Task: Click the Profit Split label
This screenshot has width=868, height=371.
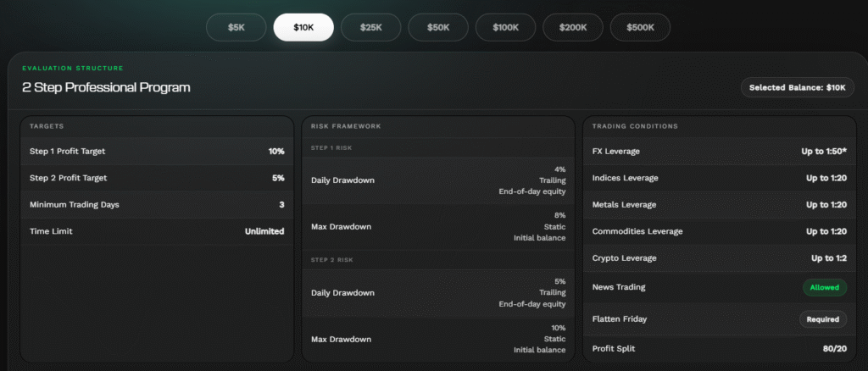Action: (x=612, y=349)
